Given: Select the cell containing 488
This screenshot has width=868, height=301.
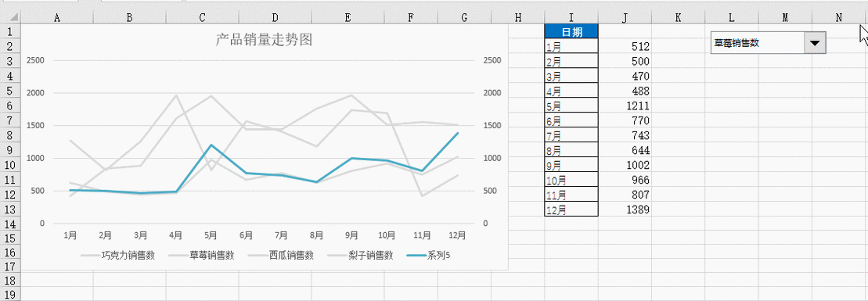Looking at the screenshot, I should 625,91.
